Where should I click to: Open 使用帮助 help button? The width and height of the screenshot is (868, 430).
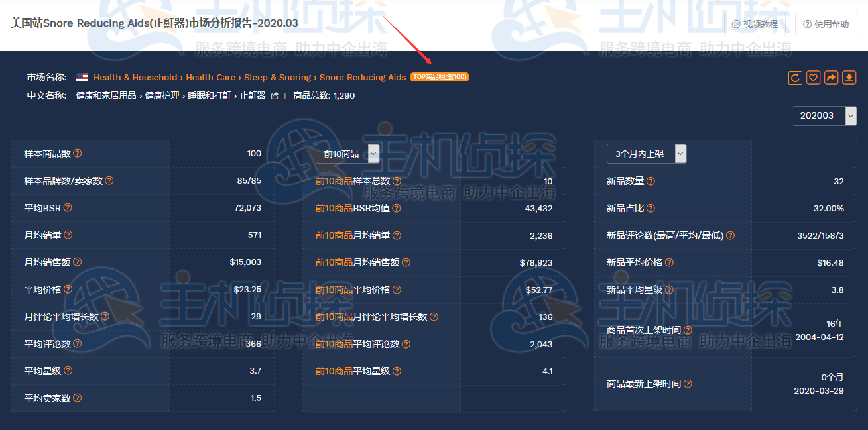click(826, 24)
